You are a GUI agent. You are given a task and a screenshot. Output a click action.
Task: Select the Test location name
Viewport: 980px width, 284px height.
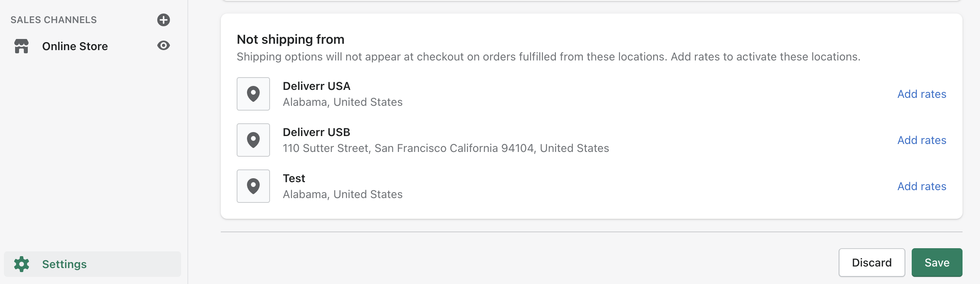(x=294, y=178)
